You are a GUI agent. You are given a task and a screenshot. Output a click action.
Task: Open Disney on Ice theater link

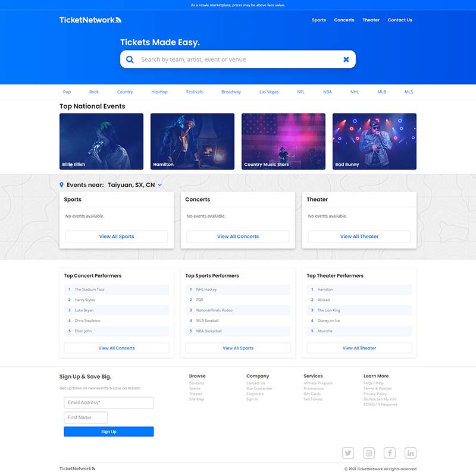329,320
